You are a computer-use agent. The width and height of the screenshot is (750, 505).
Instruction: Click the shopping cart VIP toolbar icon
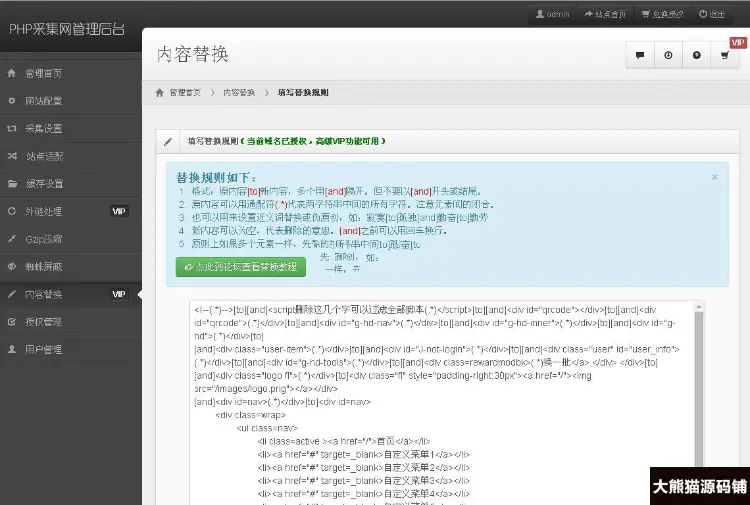point(725,55)
